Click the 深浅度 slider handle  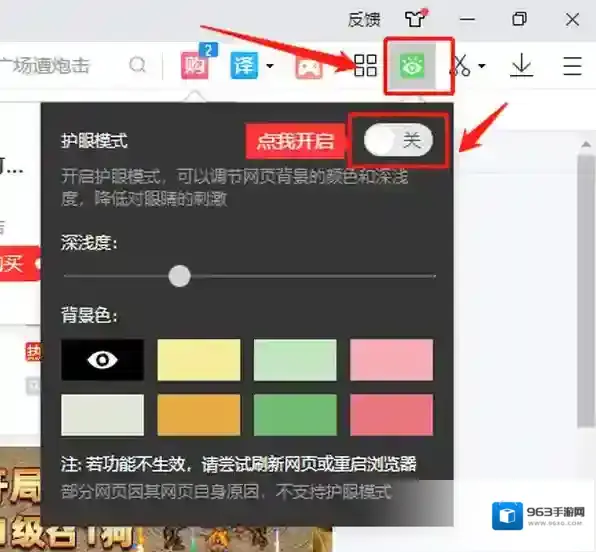click(179, 276)
